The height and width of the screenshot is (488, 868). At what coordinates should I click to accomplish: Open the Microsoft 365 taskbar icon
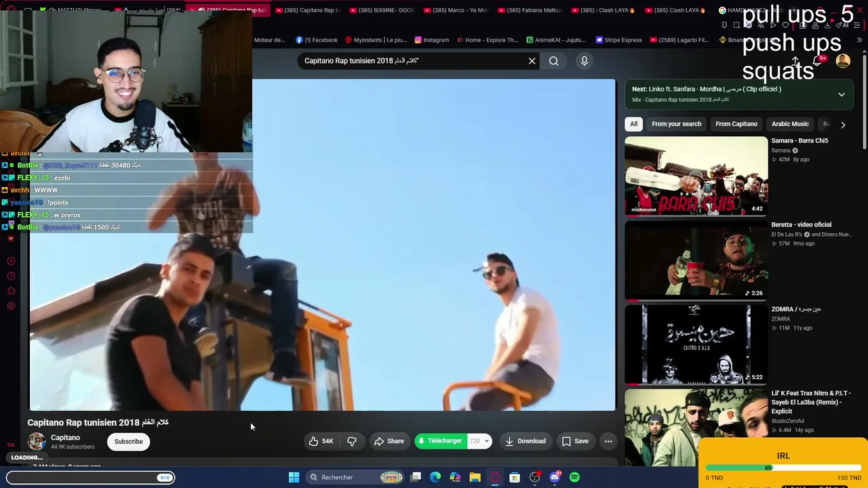coord(455,477)
